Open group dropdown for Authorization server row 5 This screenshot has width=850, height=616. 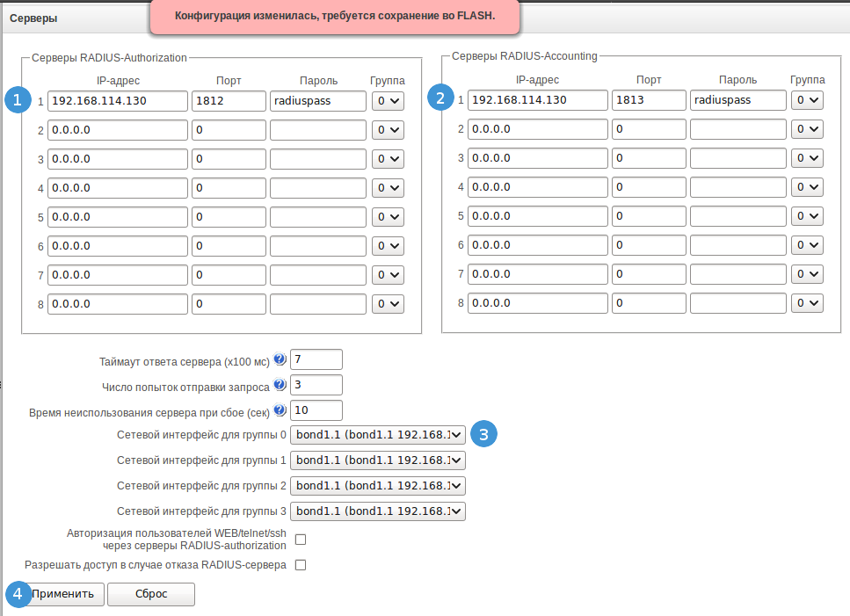[388, 217]
